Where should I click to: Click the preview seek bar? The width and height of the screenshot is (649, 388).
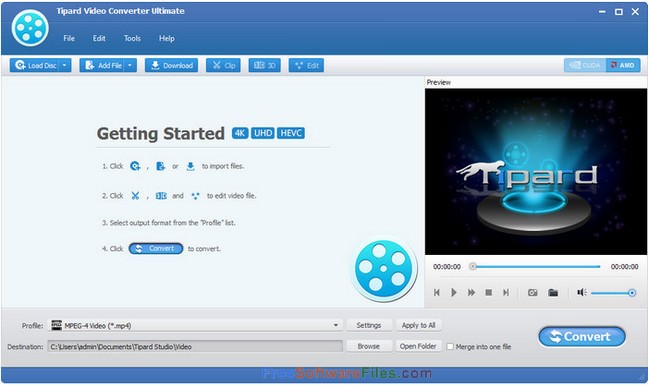[536, 267]
